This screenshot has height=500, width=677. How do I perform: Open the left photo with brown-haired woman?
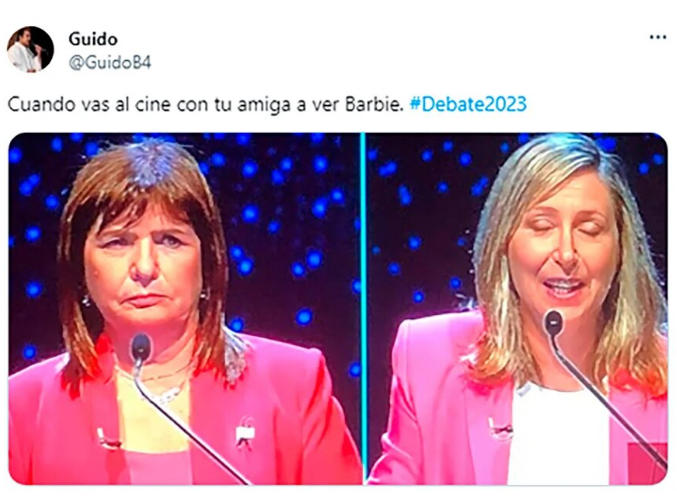184,308
